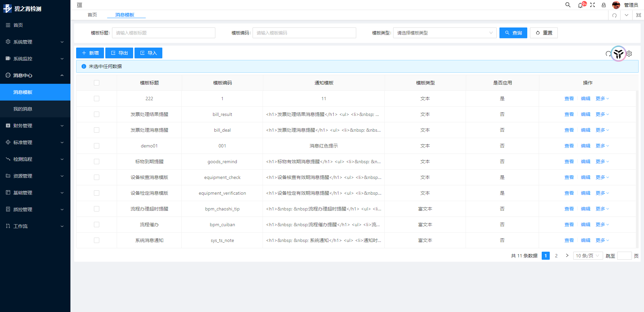Click the 财务管理 icon in sidebar
The height and width of the screenshot is (312, 644).
(8, 126)
